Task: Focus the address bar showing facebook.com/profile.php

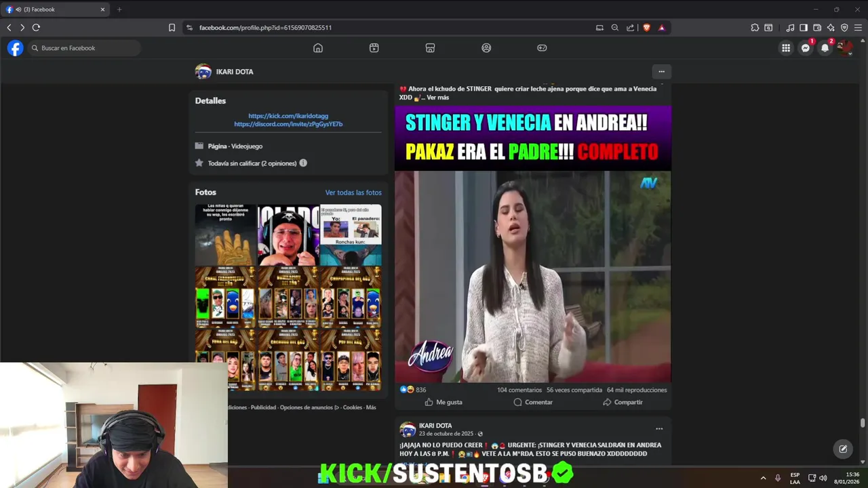Action: [x=393, y=28]
